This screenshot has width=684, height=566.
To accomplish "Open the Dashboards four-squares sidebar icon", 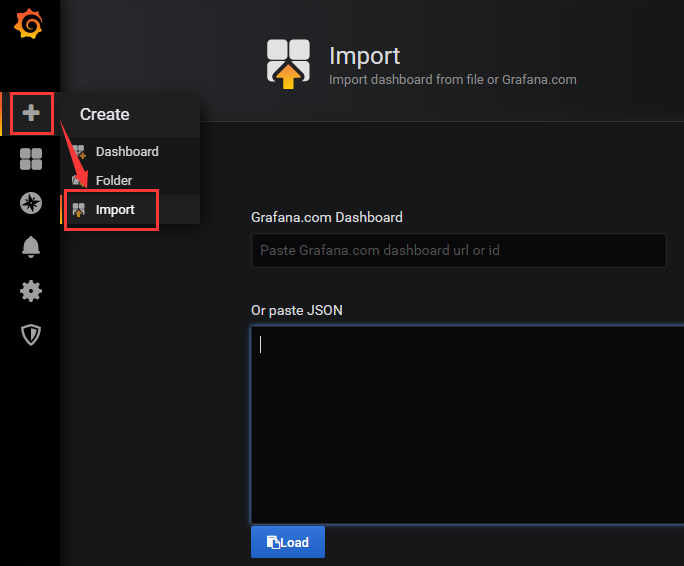I will pos(31,159).
